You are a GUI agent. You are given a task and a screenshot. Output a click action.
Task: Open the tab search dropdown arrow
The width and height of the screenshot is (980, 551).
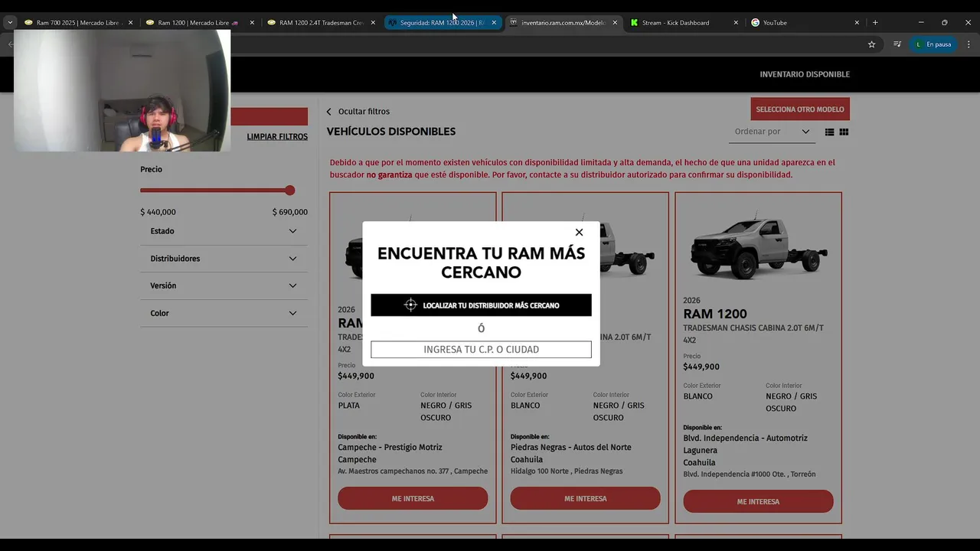coord(10,23)
